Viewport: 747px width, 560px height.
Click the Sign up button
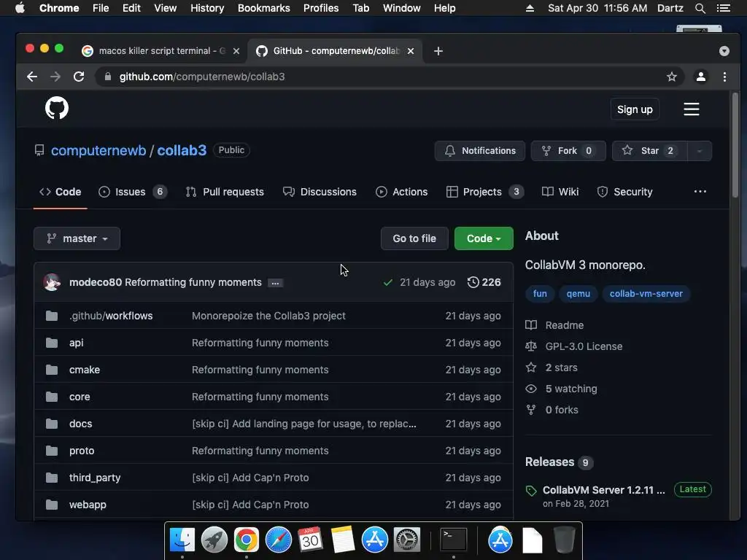(x=635, y=109)
